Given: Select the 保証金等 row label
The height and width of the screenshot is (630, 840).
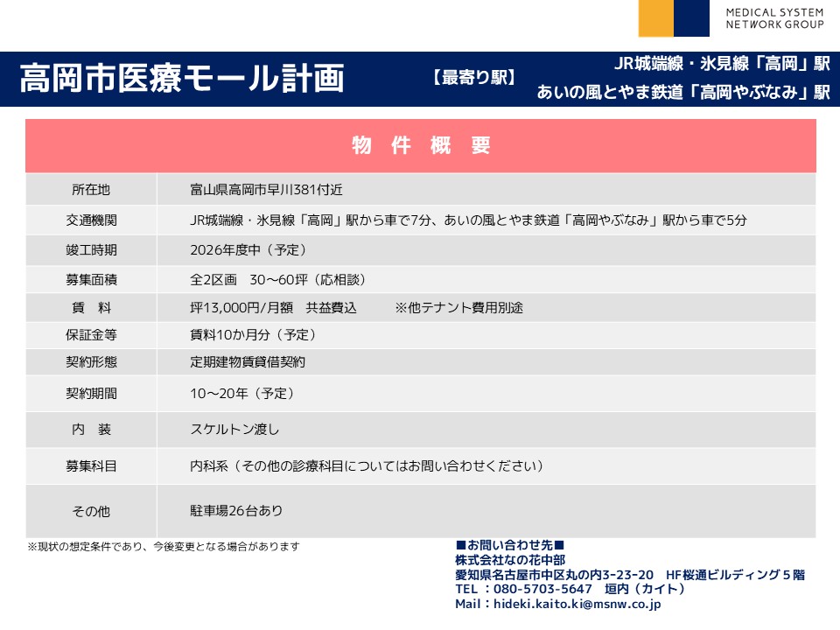Looking at the screenshot, I should pyautogui.click(x=91, y=335).
